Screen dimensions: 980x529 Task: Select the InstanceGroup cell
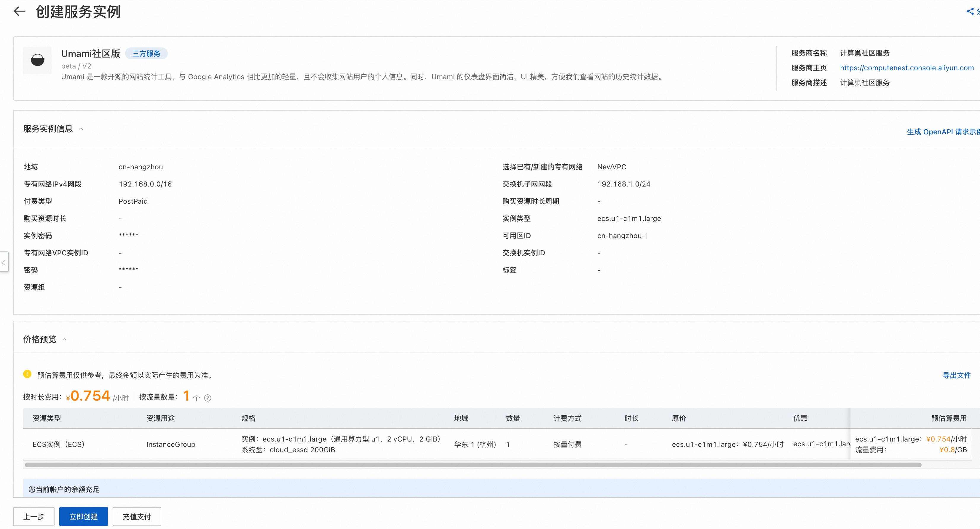pos(171,444)
